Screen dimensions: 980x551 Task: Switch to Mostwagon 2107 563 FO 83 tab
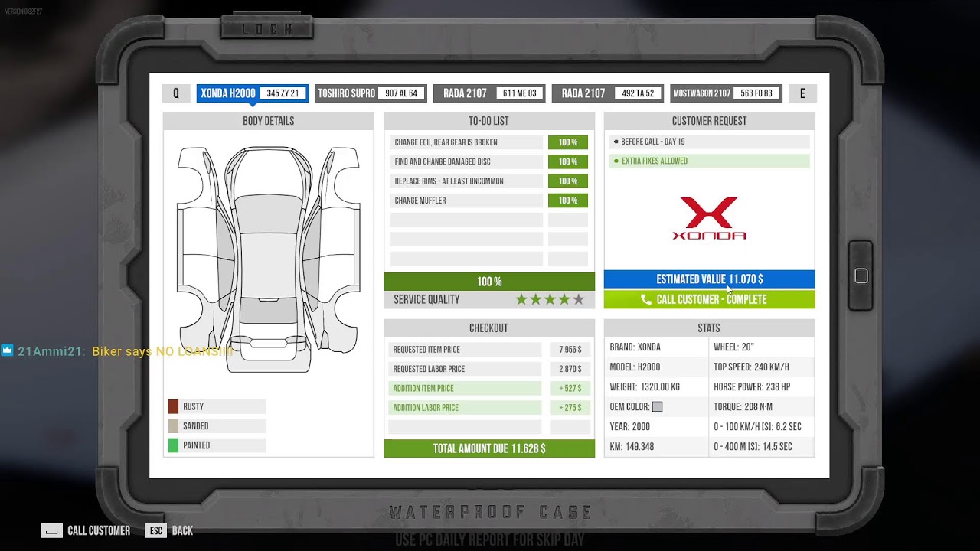pos(726,93)
